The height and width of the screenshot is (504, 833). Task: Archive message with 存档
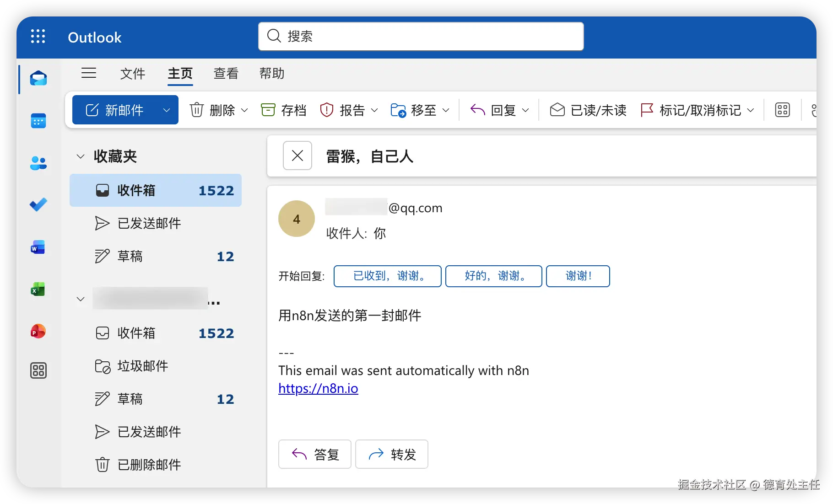[284, 110]
